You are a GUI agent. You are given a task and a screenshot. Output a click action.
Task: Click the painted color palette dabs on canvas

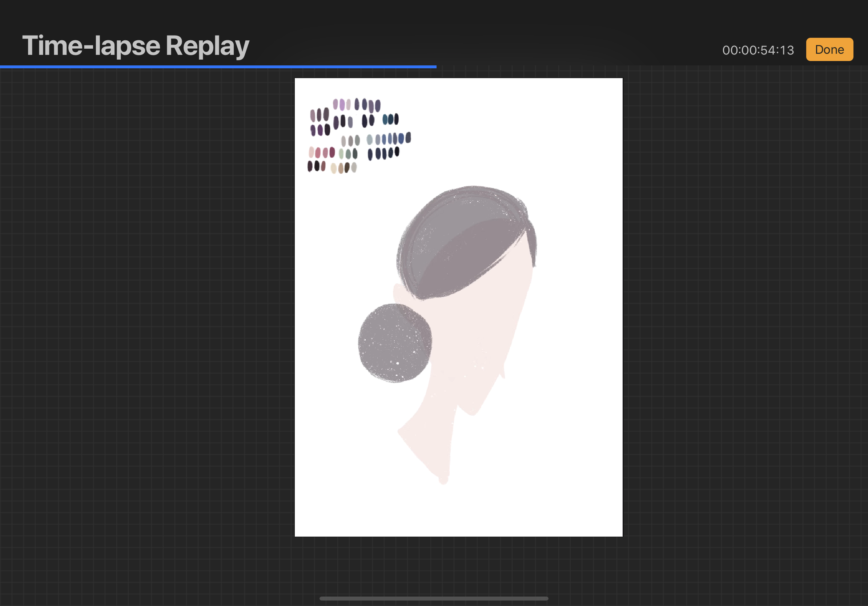point(359,136)
